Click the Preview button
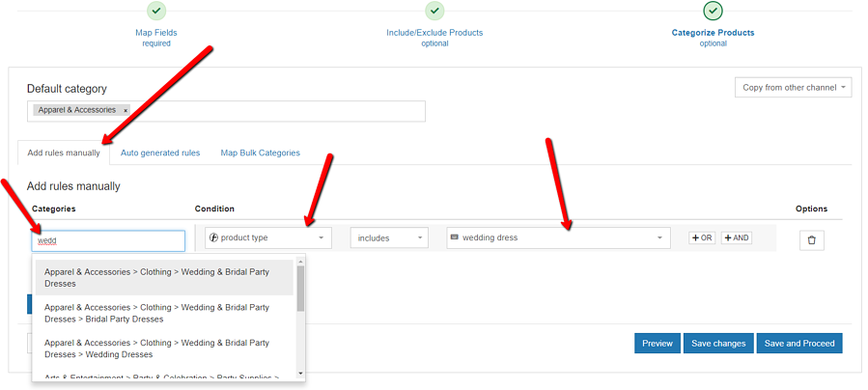 tap(658, 343)
